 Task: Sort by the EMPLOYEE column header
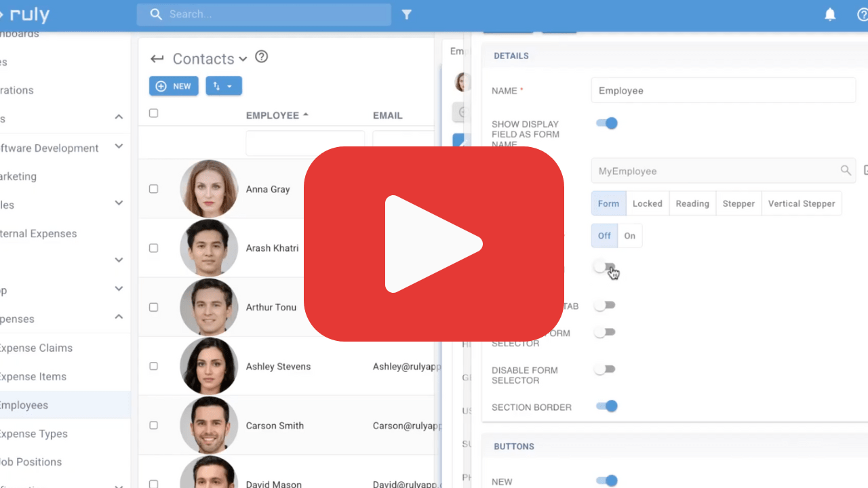272,115
